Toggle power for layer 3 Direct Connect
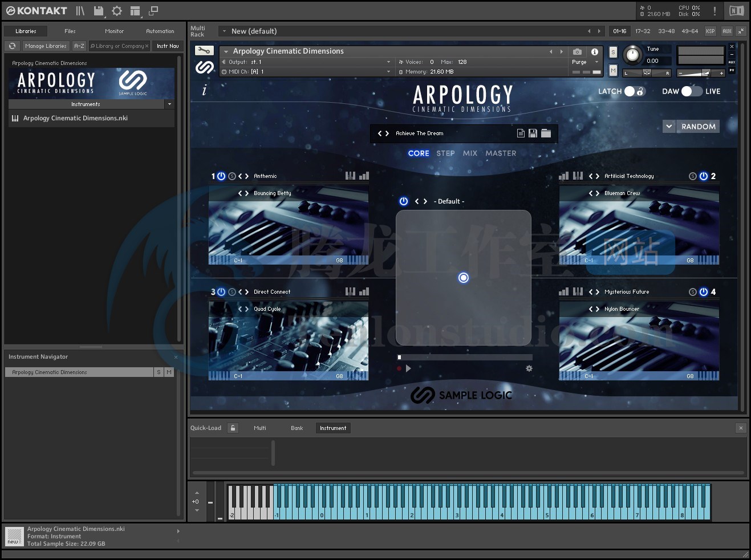The width and height of the screenshot is (751, 560). click(222, 292)
